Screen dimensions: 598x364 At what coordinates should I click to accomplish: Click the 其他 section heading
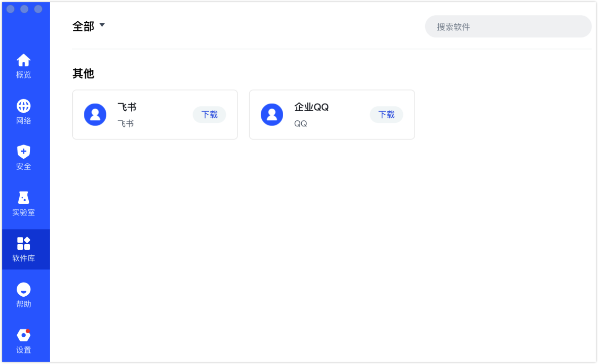click(83, 74)
